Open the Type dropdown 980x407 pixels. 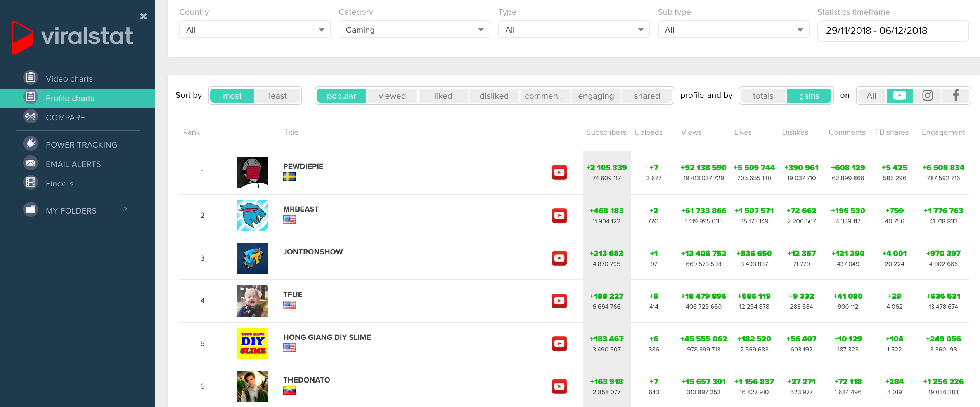[x=574, y=30]
